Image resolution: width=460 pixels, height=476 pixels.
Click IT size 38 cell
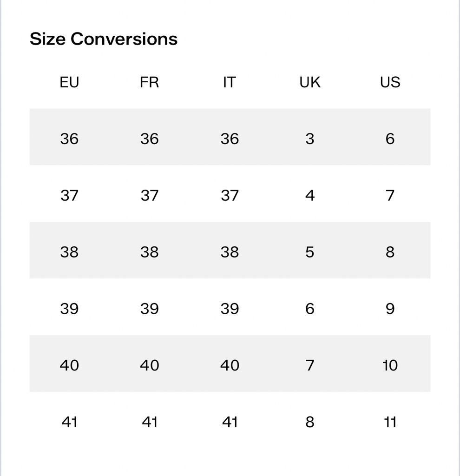(230, 252)
